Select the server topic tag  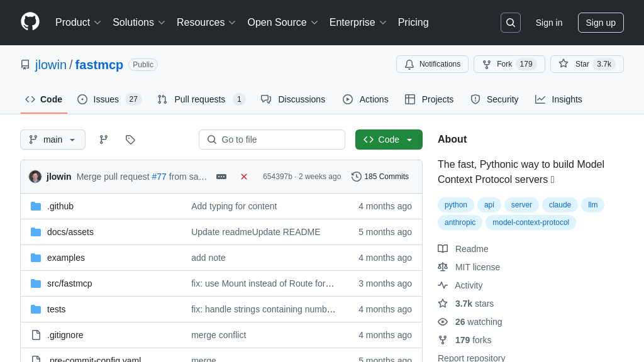tap(521, 205)
